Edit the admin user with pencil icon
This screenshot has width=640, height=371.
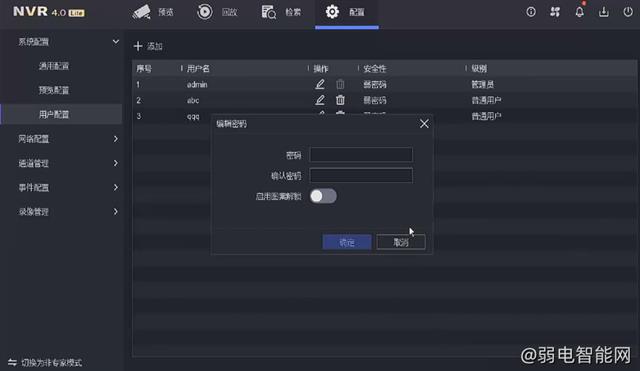320,84
